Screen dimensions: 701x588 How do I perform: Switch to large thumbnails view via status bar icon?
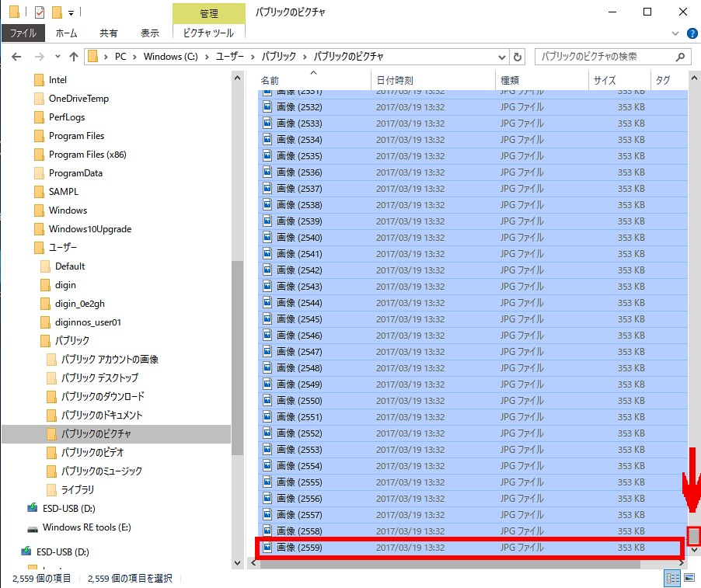tap(689, 578)
